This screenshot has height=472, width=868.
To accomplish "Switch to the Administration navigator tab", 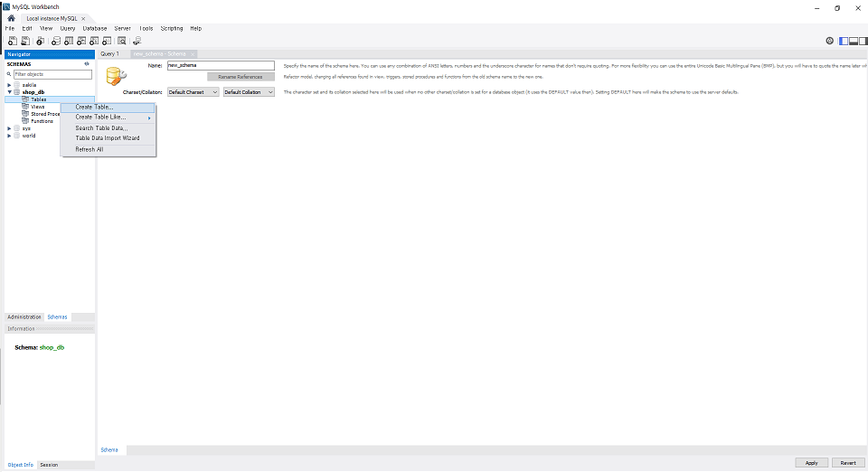I will (24, 317).
